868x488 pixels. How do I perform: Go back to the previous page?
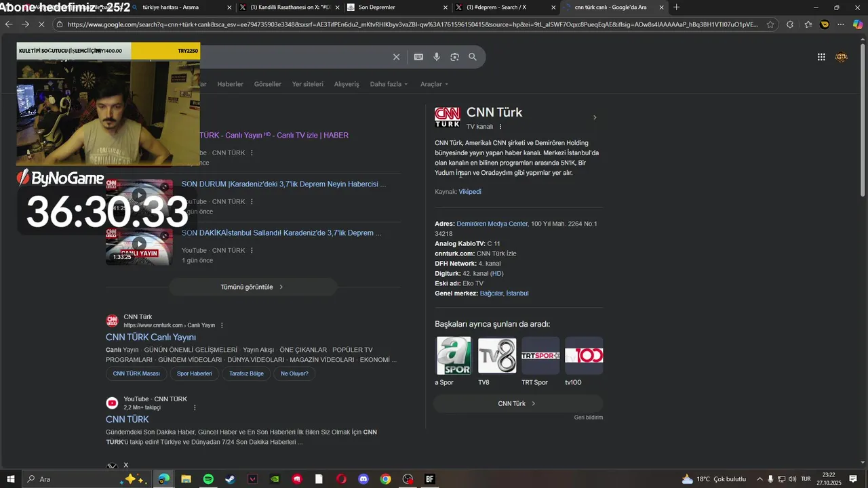click(x=9, y=24)
